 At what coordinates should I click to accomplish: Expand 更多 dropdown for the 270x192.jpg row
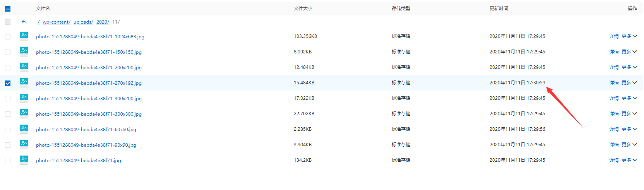tap(629, 83)
